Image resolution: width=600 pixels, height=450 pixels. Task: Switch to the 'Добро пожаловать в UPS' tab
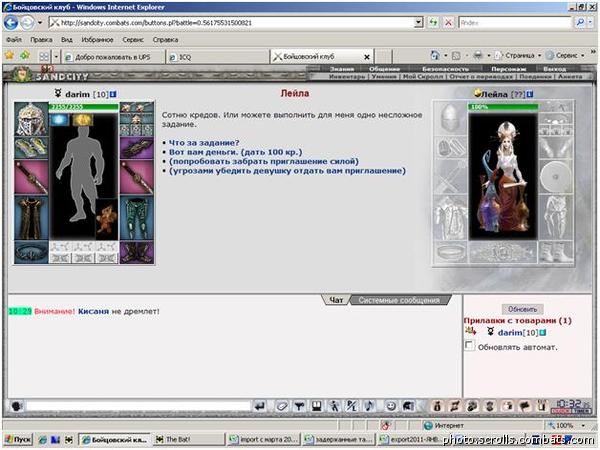click(113, 57)
